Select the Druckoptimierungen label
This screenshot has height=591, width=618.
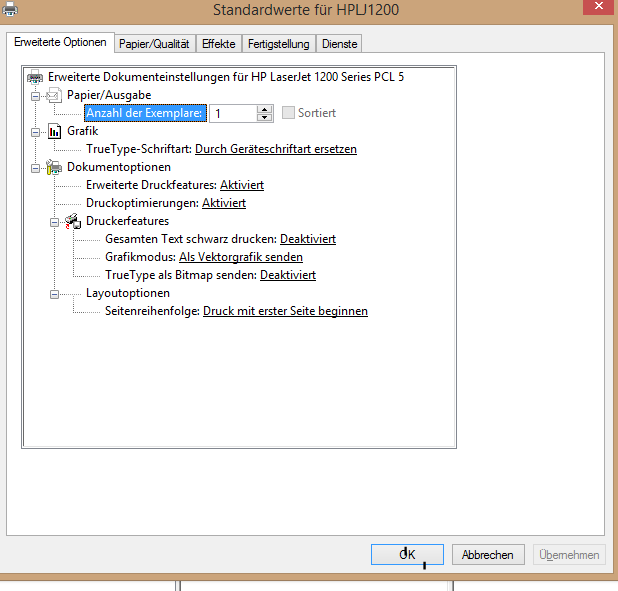point(142,203)
